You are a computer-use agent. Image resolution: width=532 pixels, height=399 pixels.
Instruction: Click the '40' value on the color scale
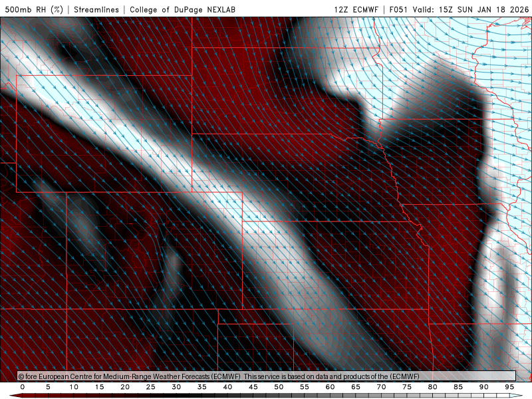(227, 387)
